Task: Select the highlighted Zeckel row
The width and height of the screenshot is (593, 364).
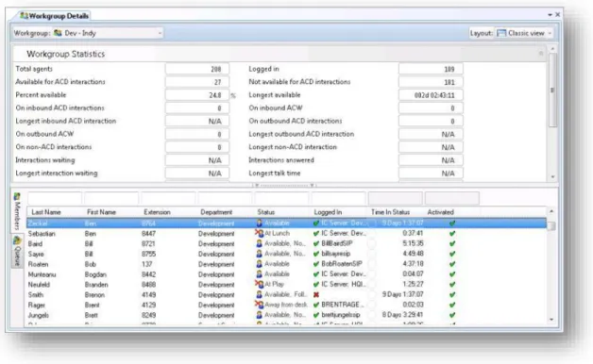Action: tap(287, 223)
